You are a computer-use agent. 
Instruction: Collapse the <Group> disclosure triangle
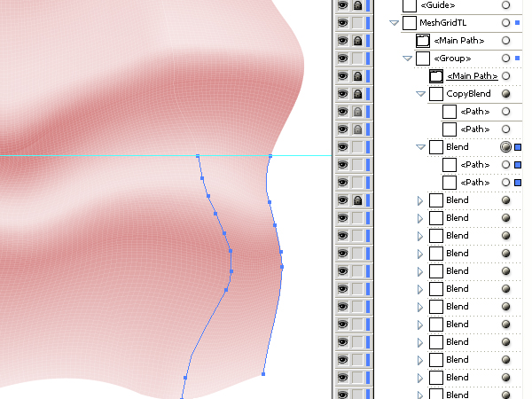(407, 59)
